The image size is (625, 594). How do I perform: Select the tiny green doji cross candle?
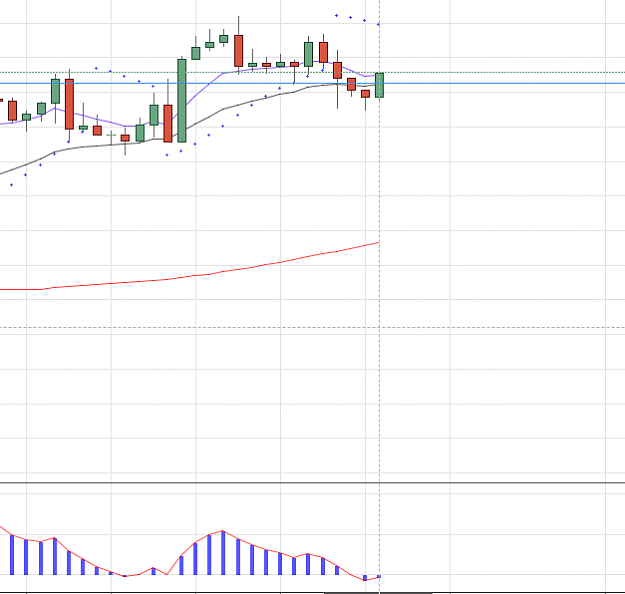coord(111,135)
